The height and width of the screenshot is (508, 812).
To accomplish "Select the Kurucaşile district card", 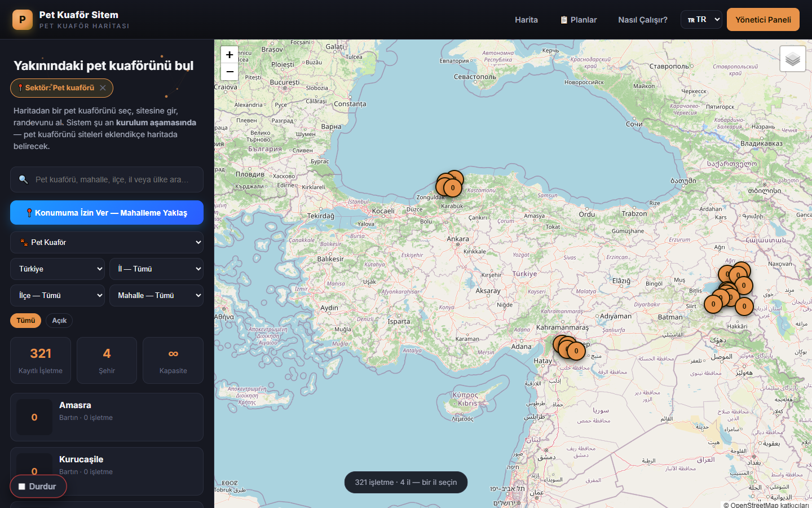I will click(x=107, y=471).
